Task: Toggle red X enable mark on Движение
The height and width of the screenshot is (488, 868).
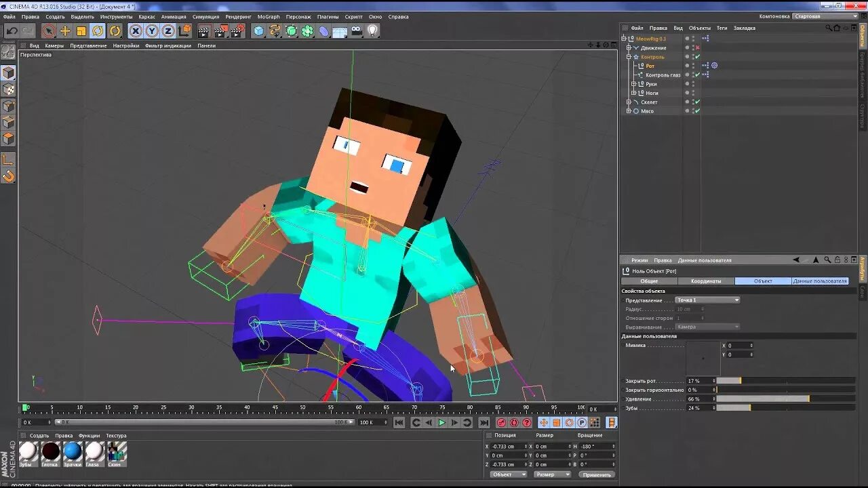Action: tap(697, 48)
